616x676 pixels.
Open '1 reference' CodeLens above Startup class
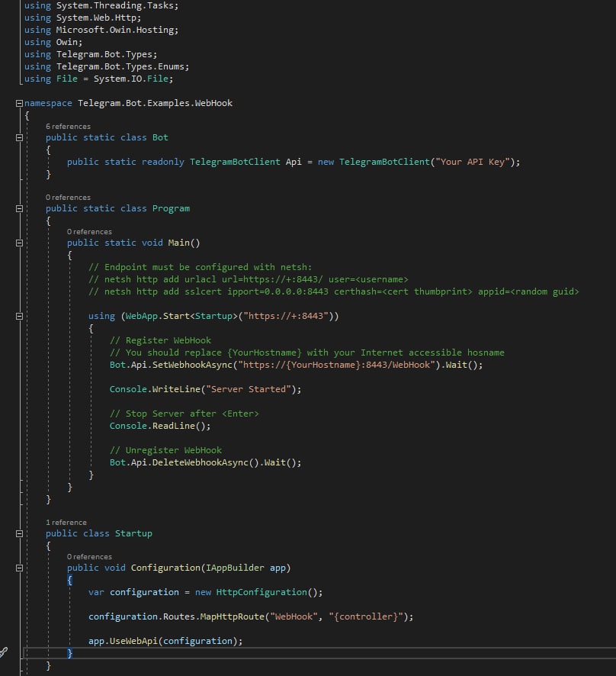click(x=66, y=522)
